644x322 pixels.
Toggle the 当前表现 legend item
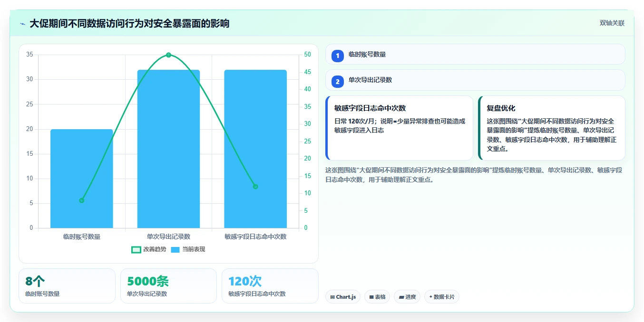188,249
